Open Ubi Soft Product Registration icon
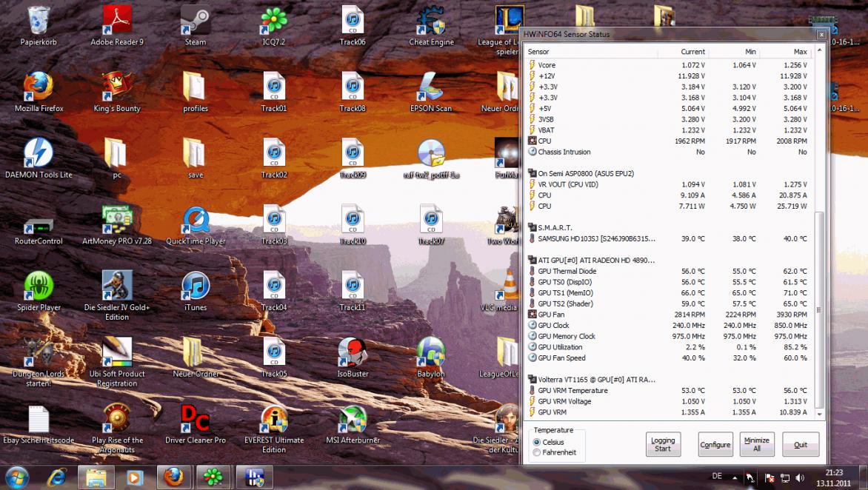 [x=117, y=362]
